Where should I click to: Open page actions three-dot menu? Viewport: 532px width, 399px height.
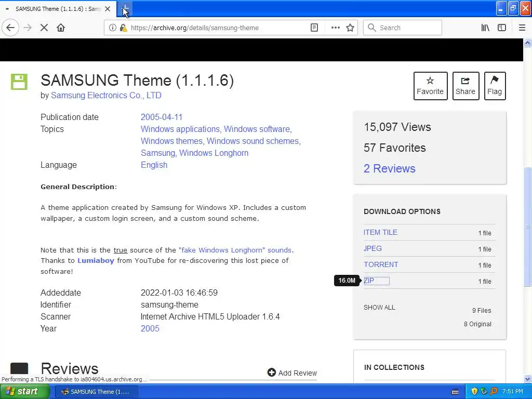[x=335, y=28]
